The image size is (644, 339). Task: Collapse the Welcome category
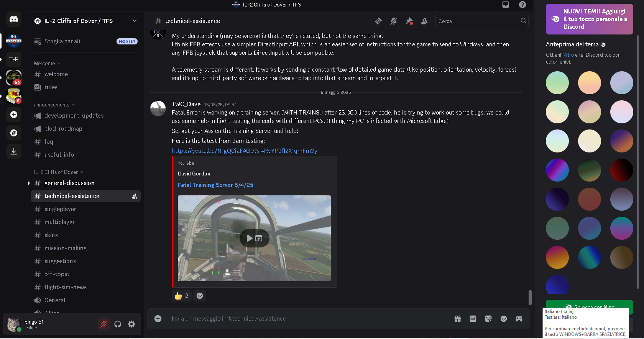click(x=47, y=63)
